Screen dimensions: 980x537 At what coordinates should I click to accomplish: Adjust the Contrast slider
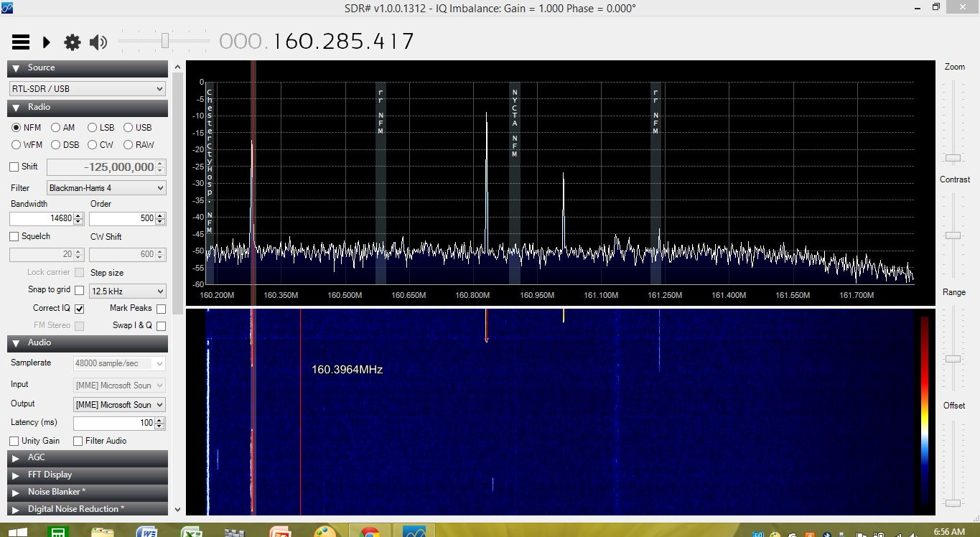pos(953,235)
